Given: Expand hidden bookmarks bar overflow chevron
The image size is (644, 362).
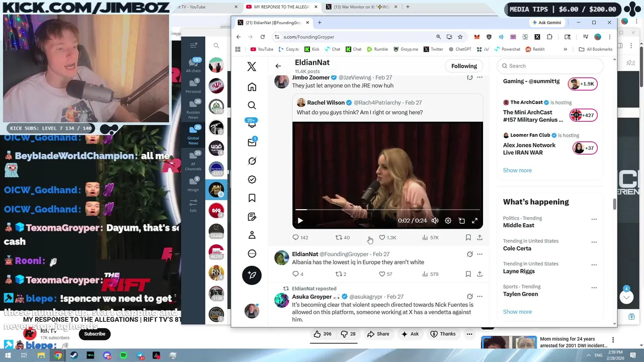Looking at the screenshot, I should (x=565, y=49).
